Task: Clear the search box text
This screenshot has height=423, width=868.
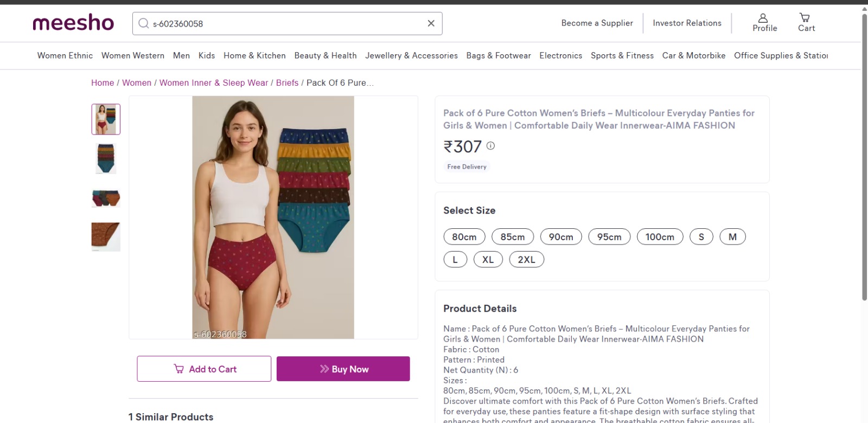Action: 431,23
